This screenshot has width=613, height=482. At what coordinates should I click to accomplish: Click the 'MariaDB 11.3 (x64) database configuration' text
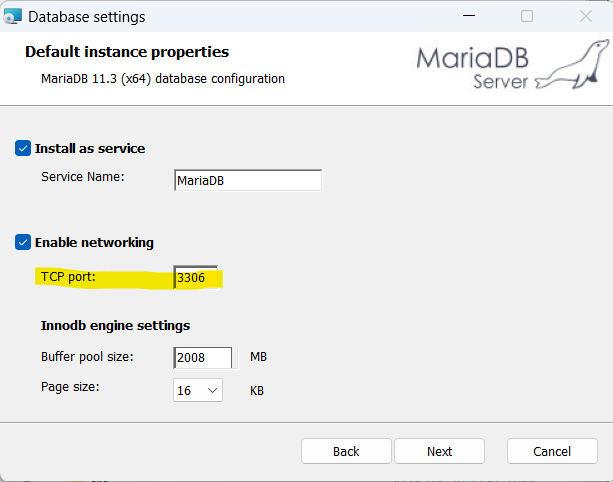coord(163,79)
